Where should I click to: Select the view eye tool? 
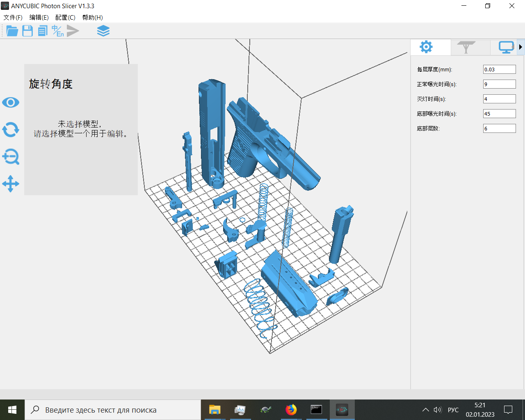pos(11,102)
